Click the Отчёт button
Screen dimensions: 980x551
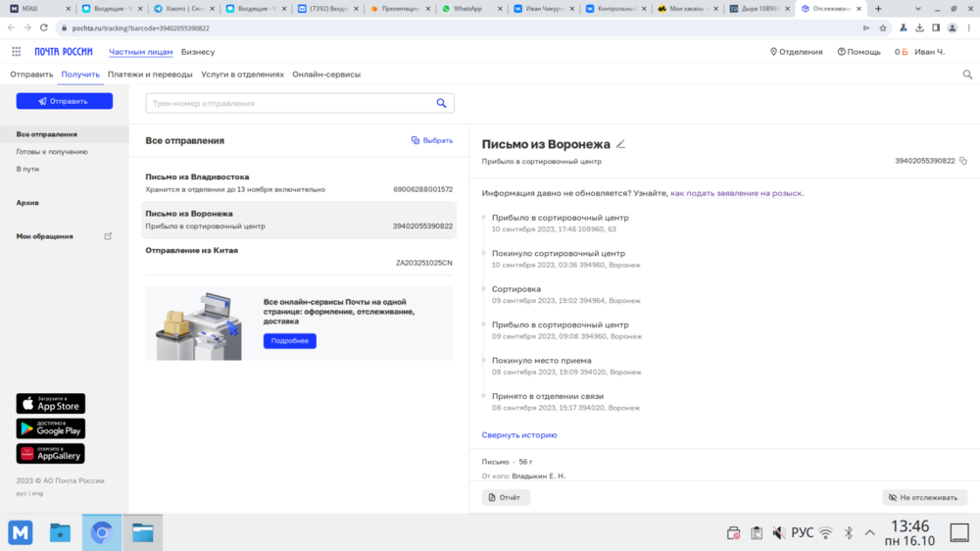click(x=506, y=498)
